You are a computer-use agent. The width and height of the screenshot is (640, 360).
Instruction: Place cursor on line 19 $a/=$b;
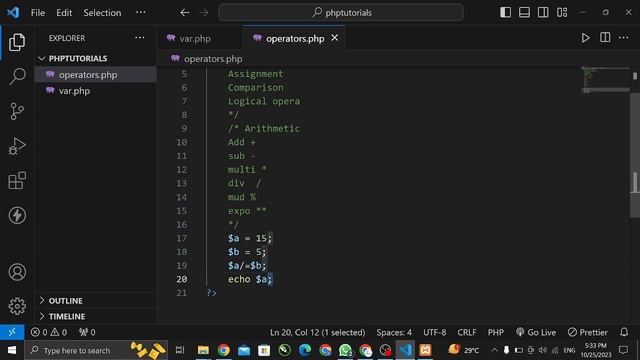pyautogui.click(x=247, y=265)
